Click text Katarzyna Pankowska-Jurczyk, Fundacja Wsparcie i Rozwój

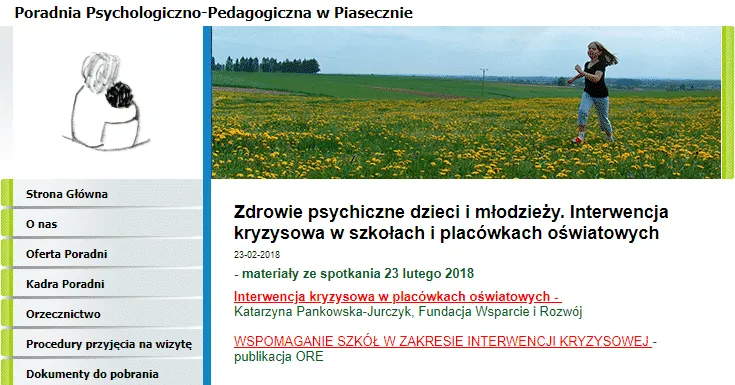point(408,312)
